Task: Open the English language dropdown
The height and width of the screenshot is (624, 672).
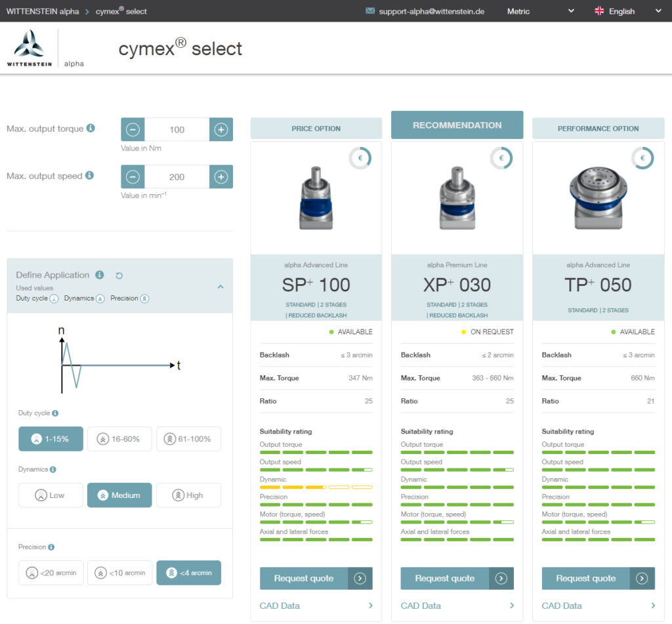Action: (x=627, y=11)
